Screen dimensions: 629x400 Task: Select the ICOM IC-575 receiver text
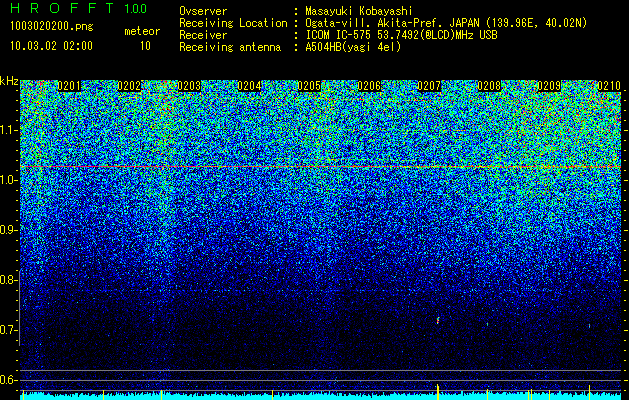pos(401,35)
